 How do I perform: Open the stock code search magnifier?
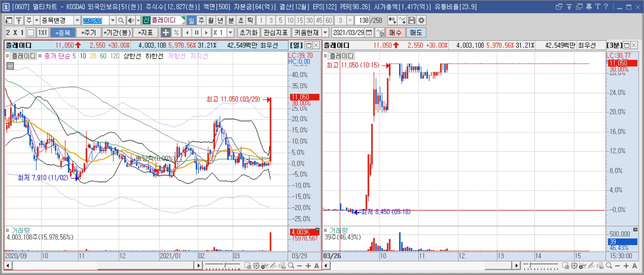pyautogui.click(x=121, y=20)
